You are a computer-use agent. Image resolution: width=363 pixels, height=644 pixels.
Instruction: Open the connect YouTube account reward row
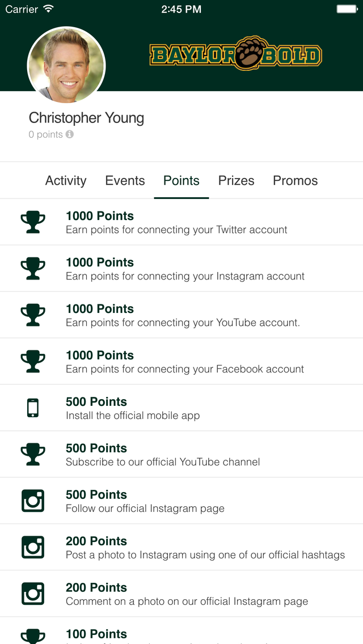181,315
